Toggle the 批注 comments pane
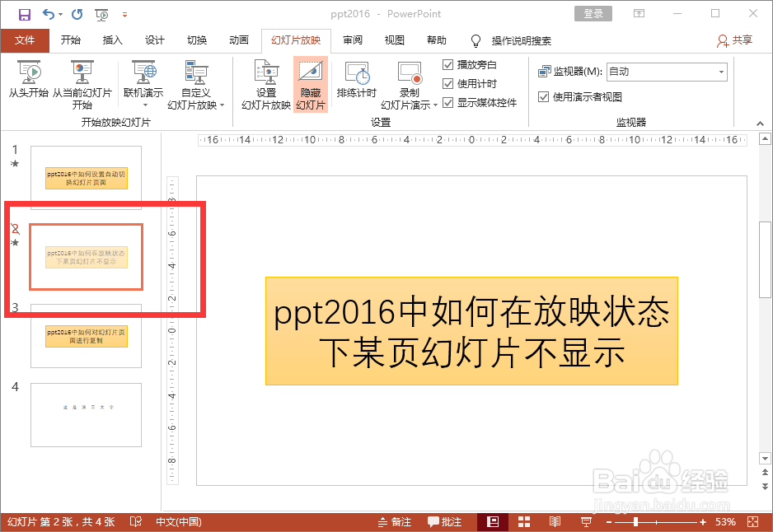Image resolution: width=773 pixels, height=532 pixels. pyautogui.click(x=444, y=521)
